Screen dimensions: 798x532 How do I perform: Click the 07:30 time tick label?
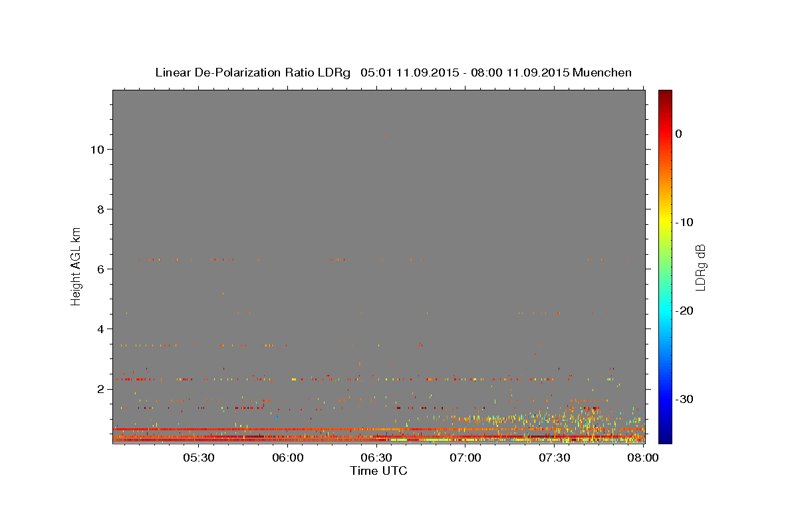tap(554, 458)
